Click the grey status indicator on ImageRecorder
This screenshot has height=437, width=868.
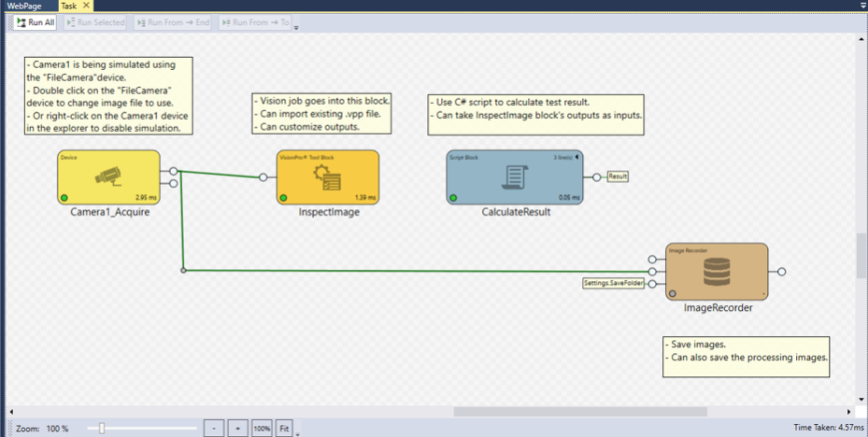(674, 293)
